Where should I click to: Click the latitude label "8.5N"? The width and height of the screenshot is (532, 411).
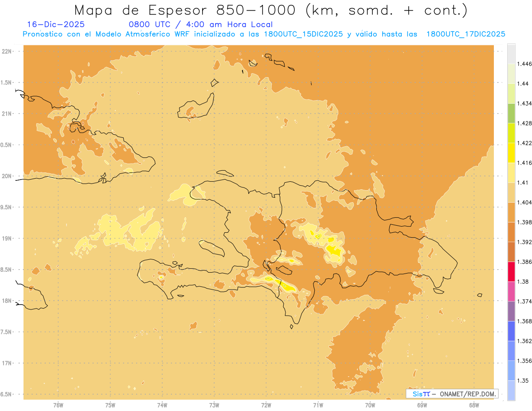pos(6,270)
